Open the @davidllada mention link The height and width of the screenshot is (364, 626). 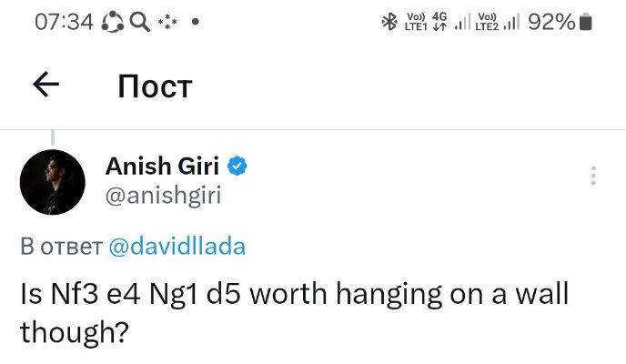click(x=177, y=247)
